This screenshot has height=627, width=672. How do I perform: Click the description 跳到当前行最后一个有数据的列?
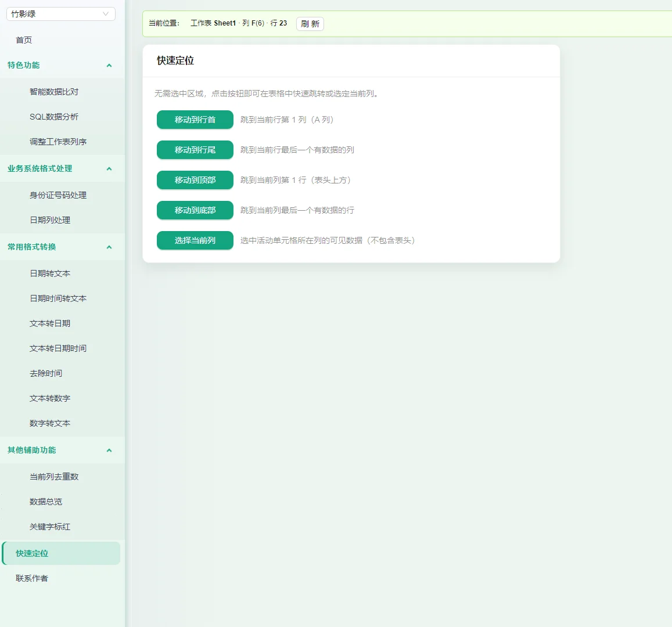click(297, 150)
